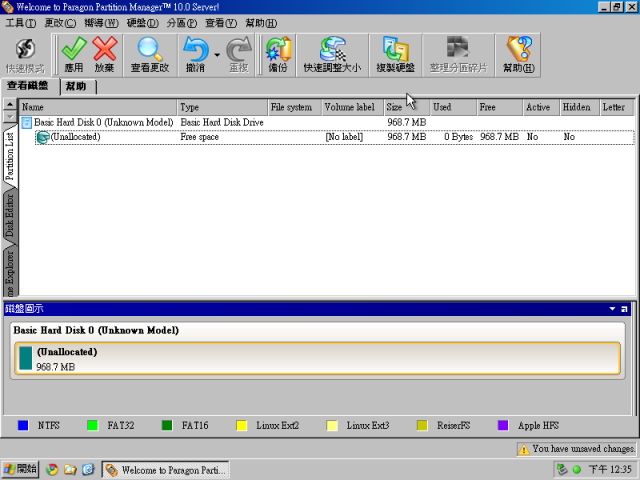
Task: Select the (Unallocated) row in partition list
Action: click(x=335, y=137)
